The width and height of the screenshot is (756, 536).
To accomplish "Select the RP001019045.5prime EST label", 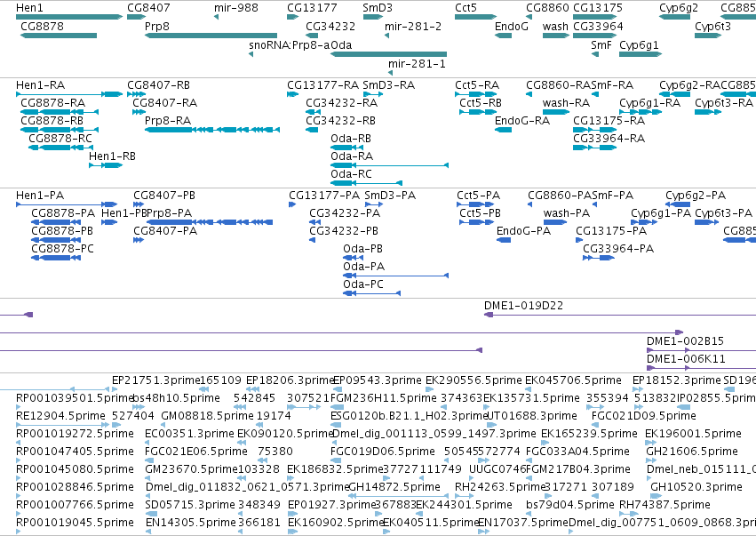I will coord(75,523).
